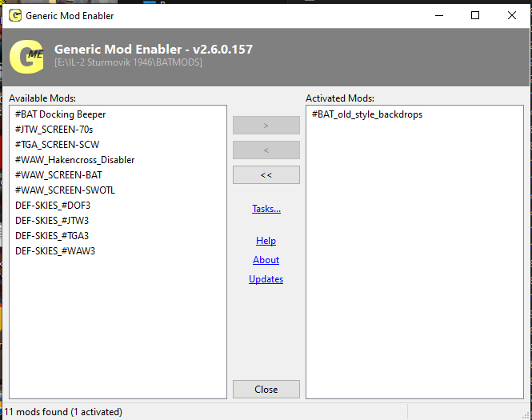The width and height of the screenshot is (532, 420).
Task: Click the GME title bar app icon
Action: click(15, 16)
